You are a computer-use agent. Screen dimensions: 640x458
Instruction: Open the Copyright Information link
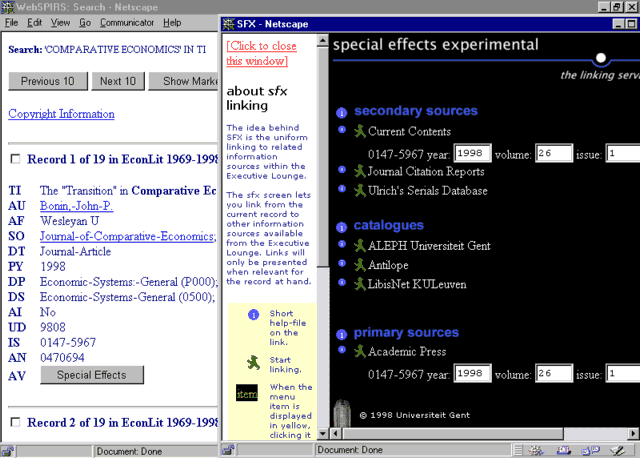62,114
